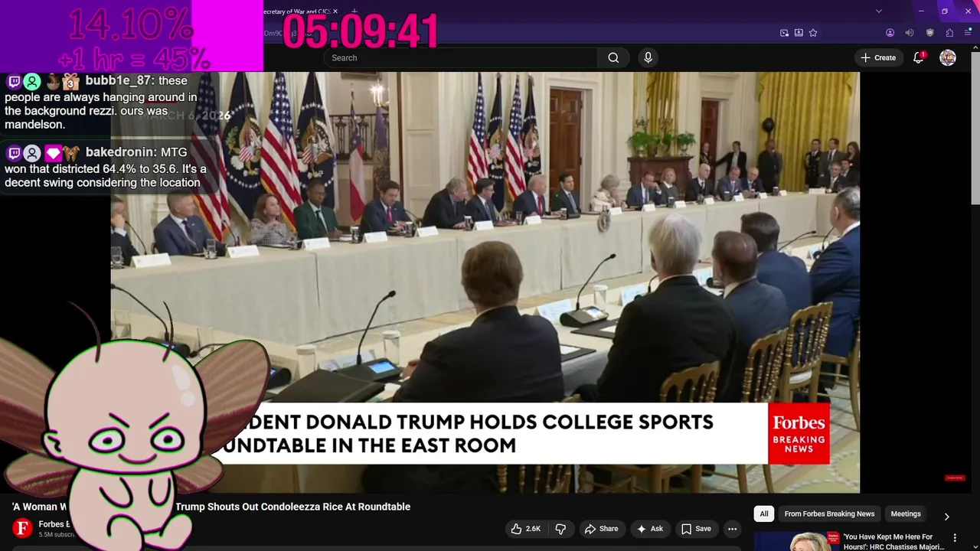Open the HRC Chastises suggested video thumbnail

pyautogui.click(x=795, y=541)
